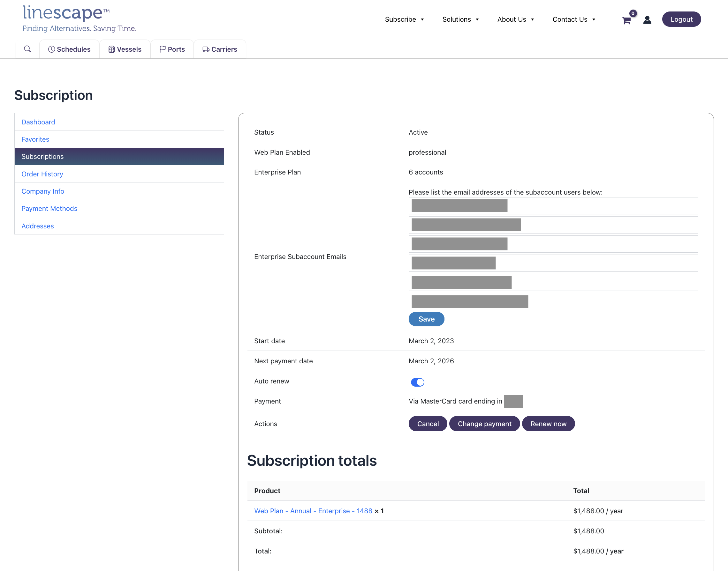Click the search magnifier icon
This screenshot has height=571, width=728.
click(x=27, y=49)
